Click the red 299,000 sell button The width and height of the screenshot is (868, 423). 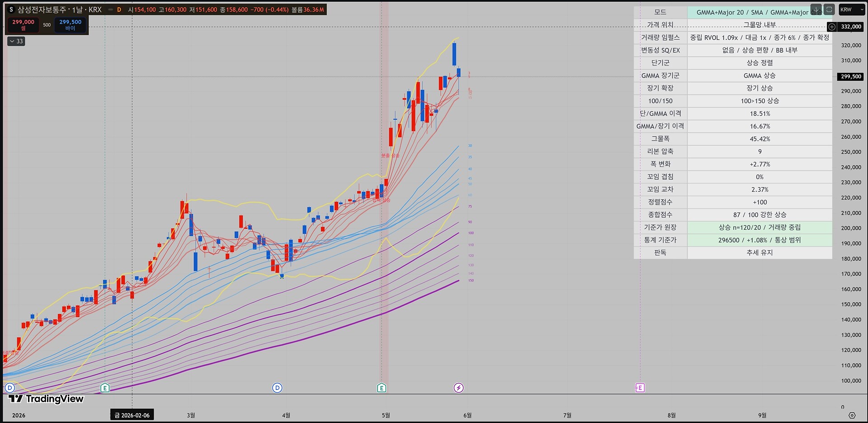tap(23, 25)
